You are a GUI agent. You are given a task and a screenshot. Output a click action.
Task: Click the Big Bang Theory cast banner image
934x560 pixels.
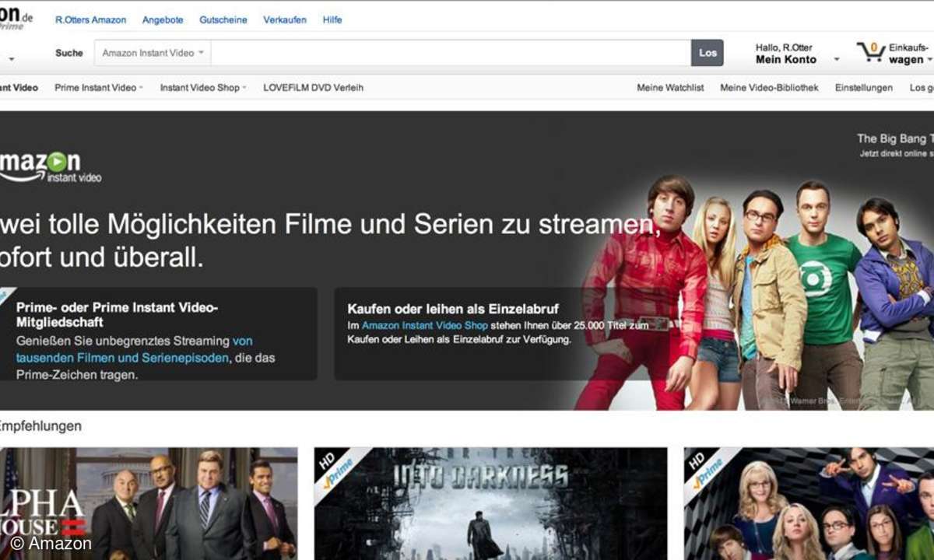(755, 292)
